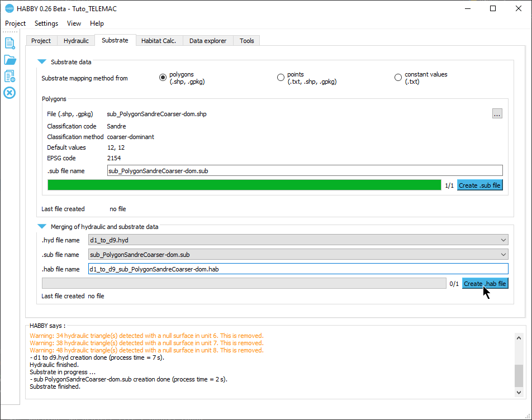The width and height of the screenshot is (532, 420).
Task: Collapse the Merging of hydraulic and substrate section
Action: pos(42,227)
